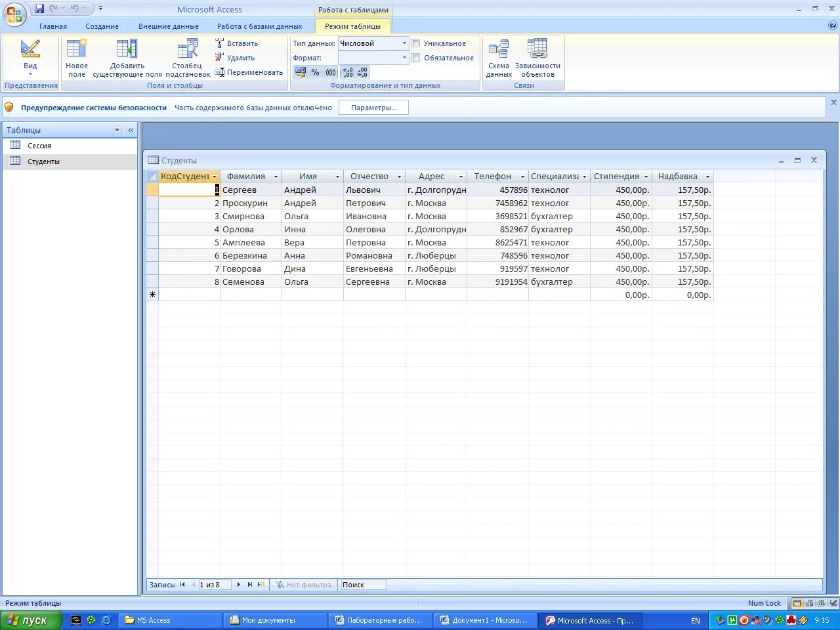840x630 pixels.
Task: Click phone cell 9191954
Action: [497, 282]
